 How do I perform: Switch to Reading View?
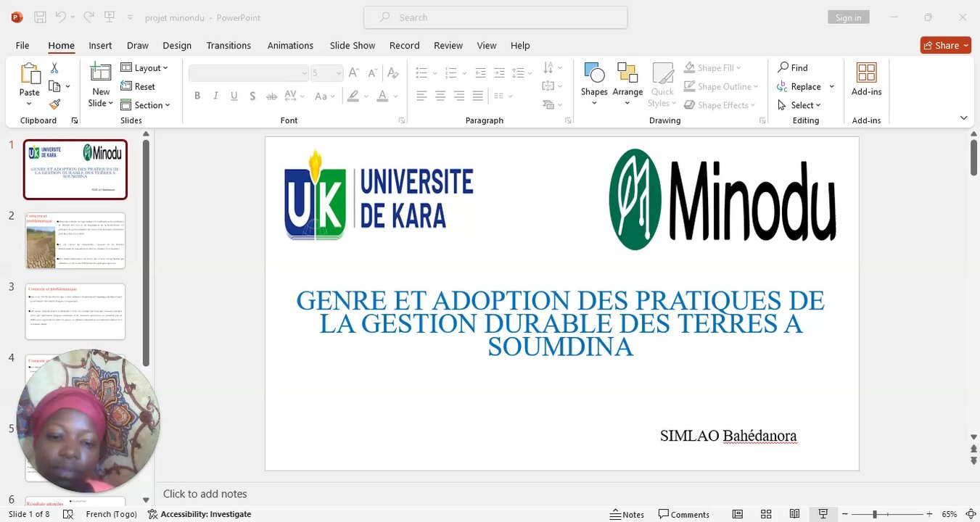point(795,514)
